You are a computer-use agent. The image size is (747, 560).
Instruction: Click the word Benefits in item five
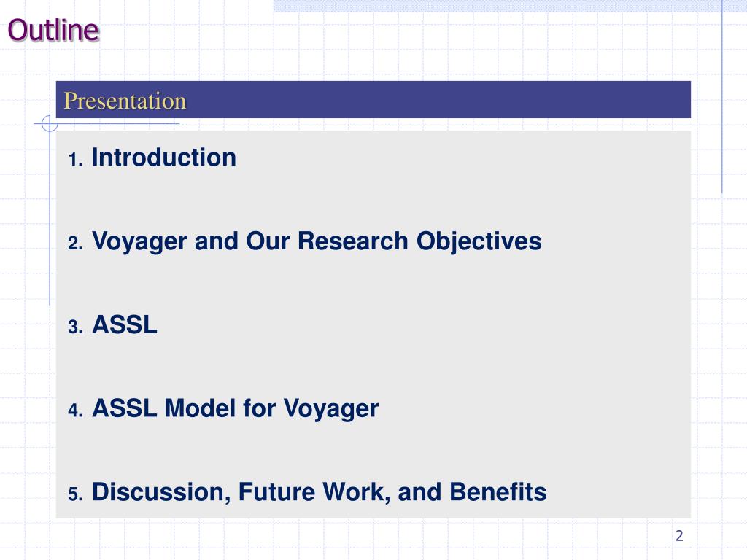point(498,492)
